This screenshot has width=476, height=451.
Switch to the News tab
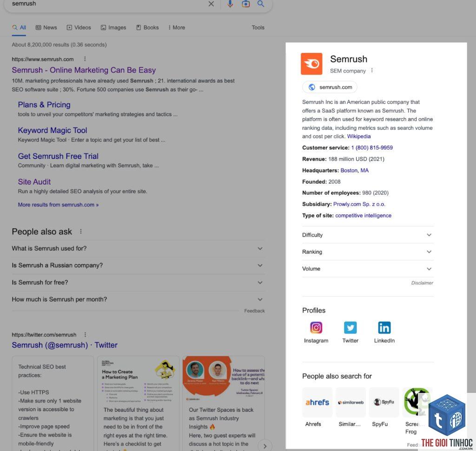(46, 27)
